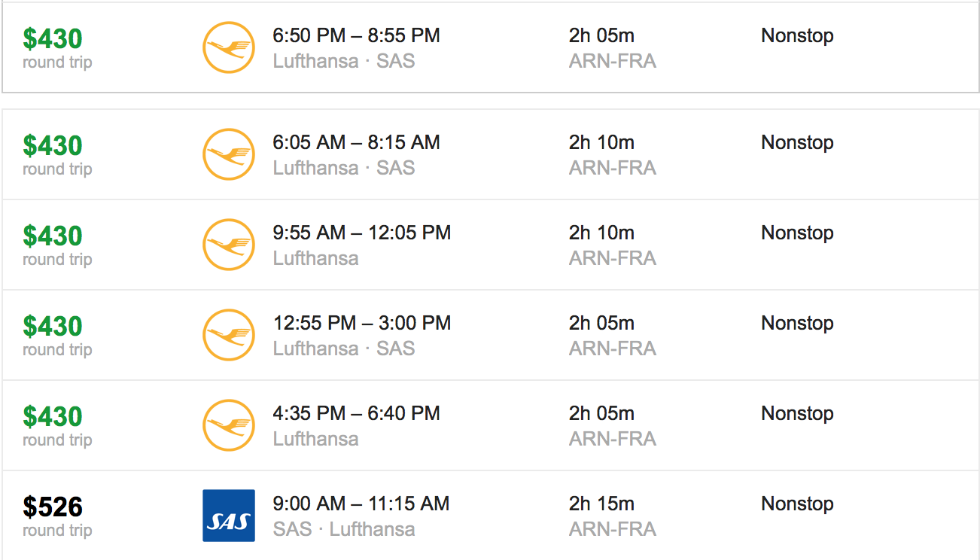The image size is (980, 560).
Task: Choose the 6:05 AM – 8:15 AM flight
Action: [491, 154]
